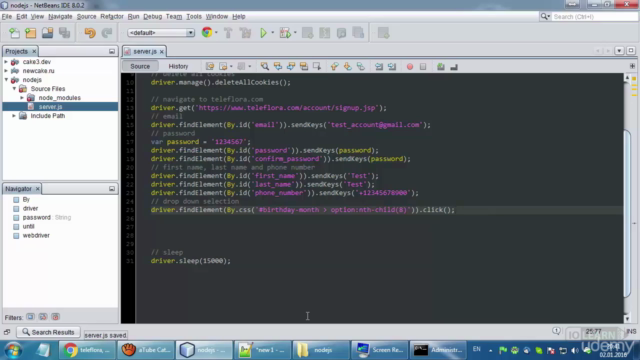Open the Refactor menu
The image size is (640, 360).
(x=111, y=16)
